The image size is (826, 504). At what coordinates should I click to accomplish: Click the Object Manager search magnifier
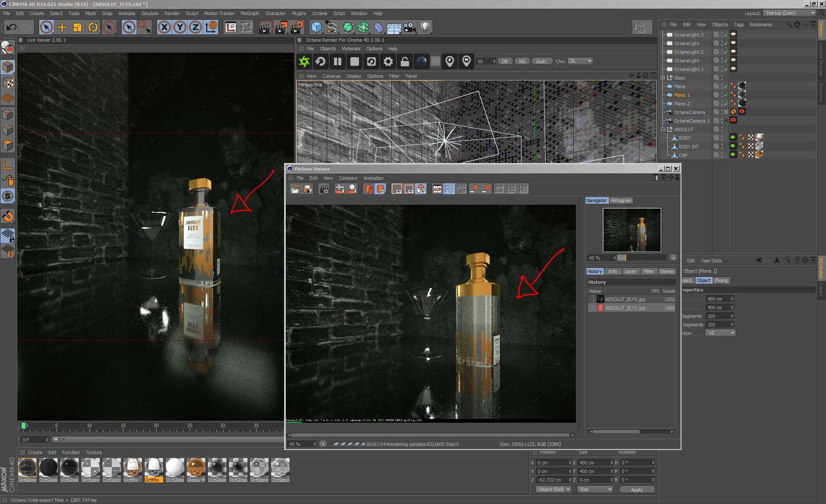[789, 25]
